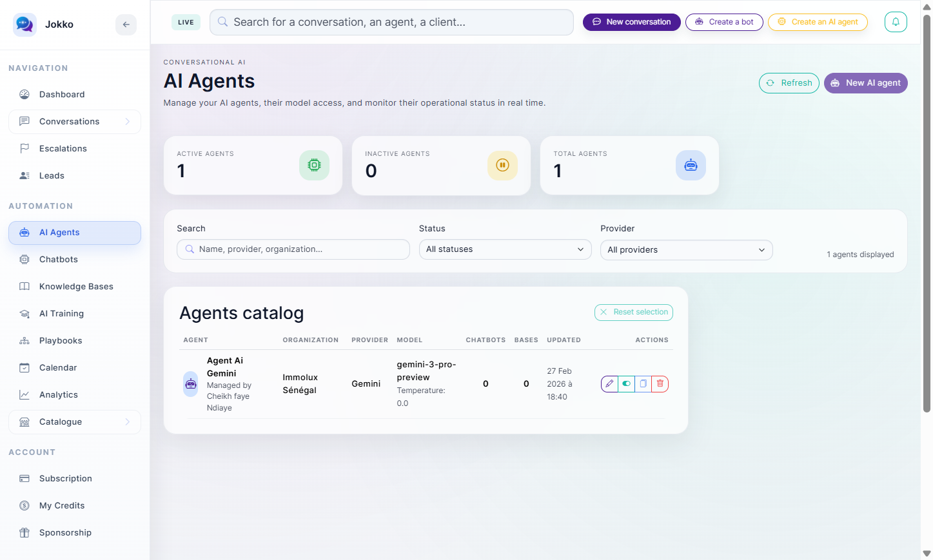Click the Immolux Sénégal organization cell
The height and width of the screenshot is (560, 933).
pos(300,384)
